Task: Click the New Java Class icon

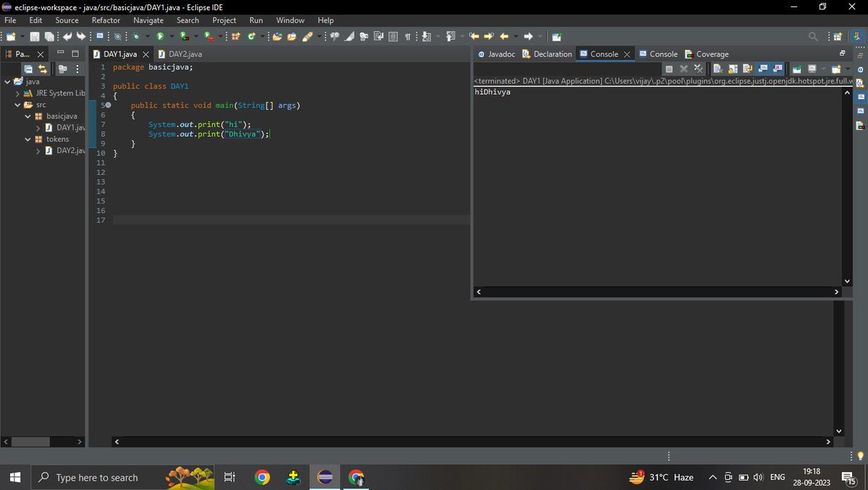Action: click(251, 36)
